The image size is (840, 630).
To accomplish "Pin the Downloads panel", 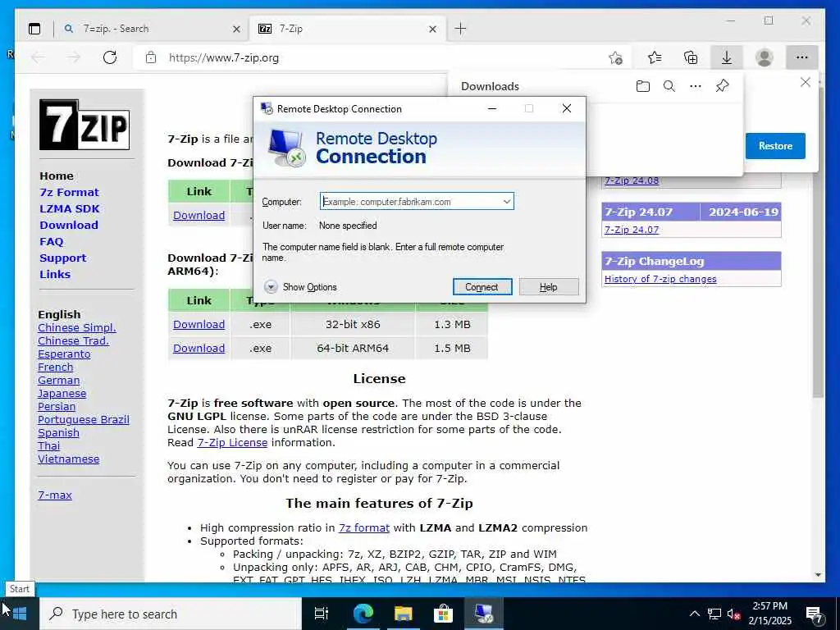I will (722, 86).
